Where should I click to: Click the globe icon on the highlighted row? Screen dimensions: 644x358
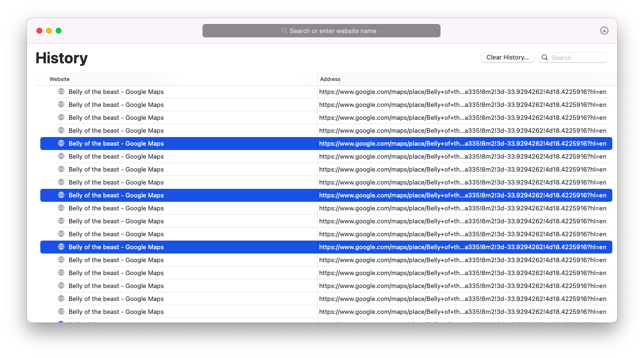click(61, 143)
